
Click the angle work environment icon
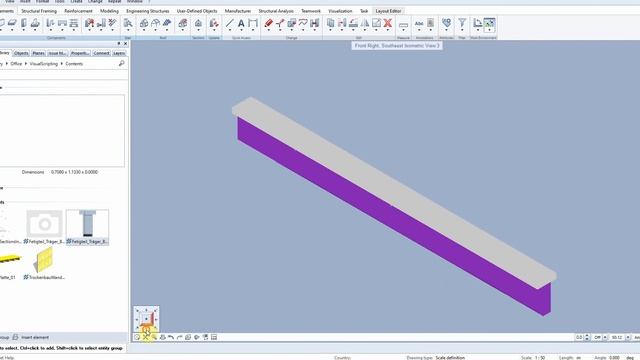click(x=477, y=23)
